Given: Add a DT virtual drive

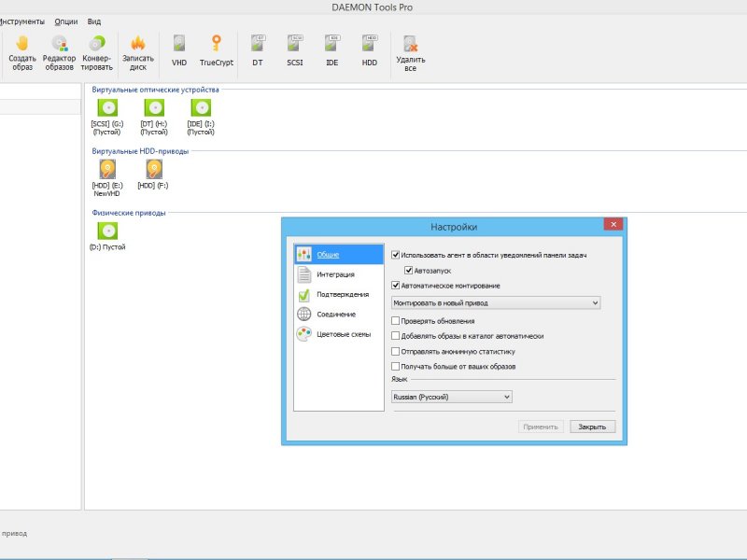Looking at the screenshot, I should [258, 50].
